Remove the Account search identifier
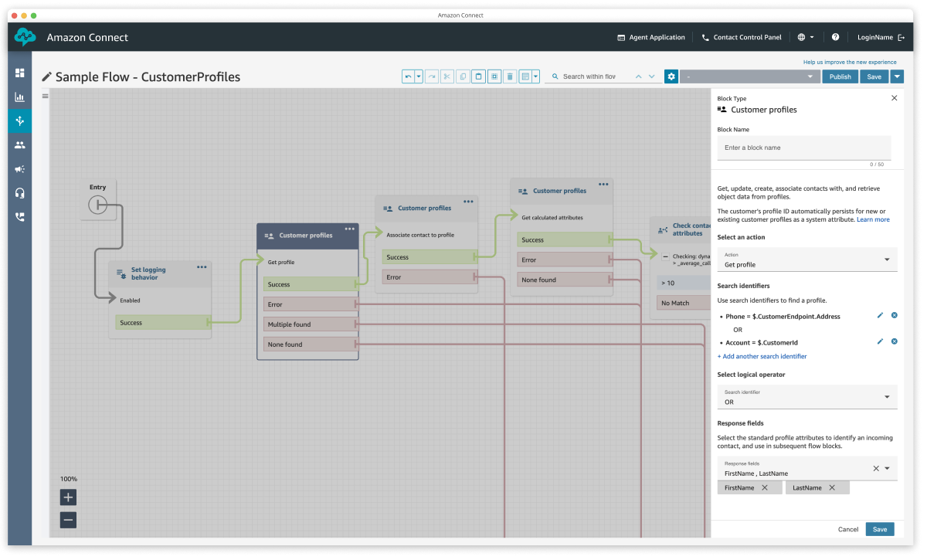The width and height of the screenshot is (927, 560). tap(894, 341)
